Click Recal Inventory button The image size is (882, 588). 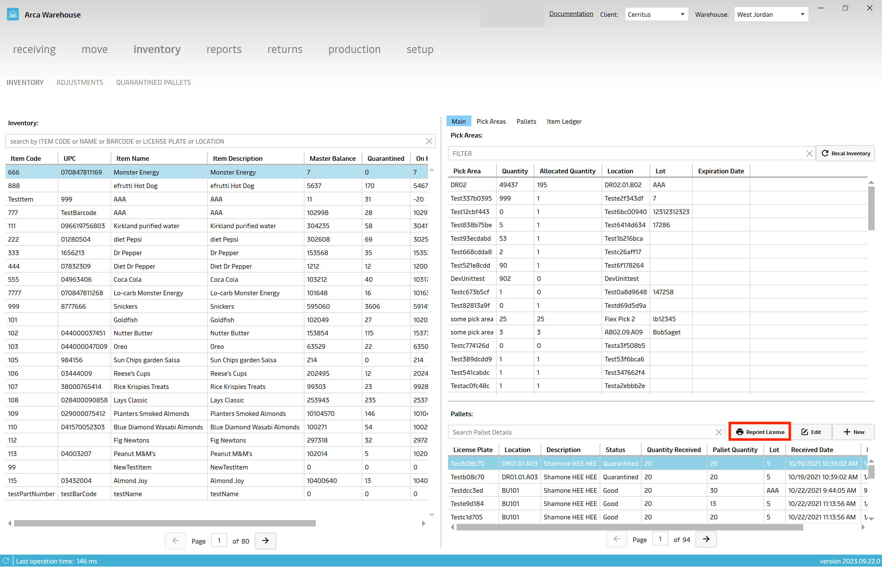[x=845, y=153]
